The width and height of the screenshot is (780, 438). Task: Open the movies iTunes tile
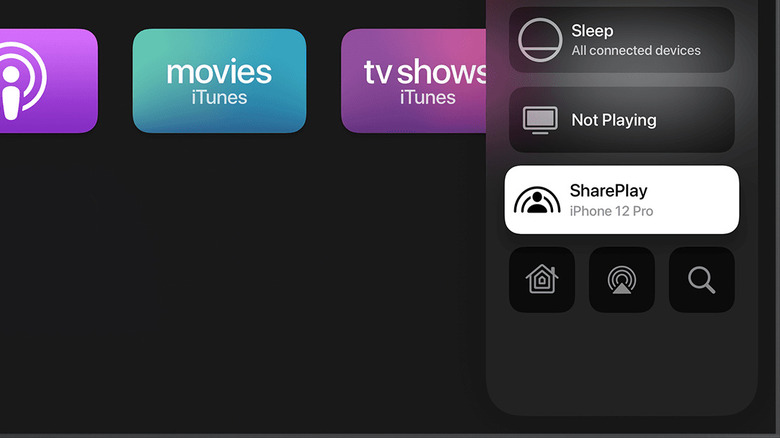[219, 81]
